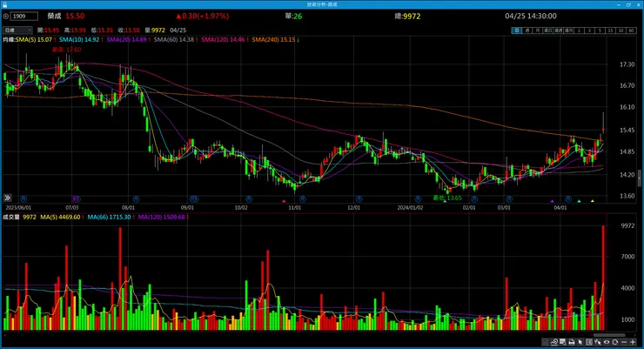The width and height of the screenshot is (644, 349).
Task: Toggle the eye visibility icon in bottom toolbar
Action: [x=607, y=342]
